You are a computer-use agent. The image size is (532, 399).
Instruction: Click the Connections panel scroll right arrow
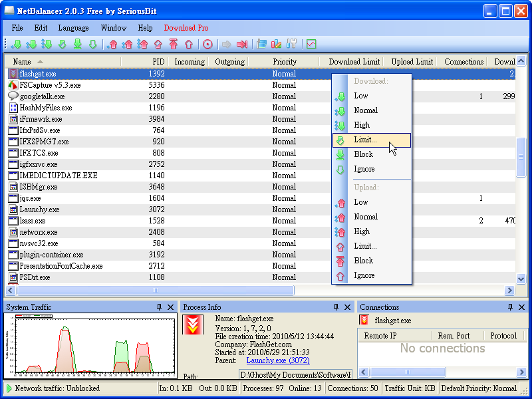pyautogui.click(x=521, y=372)
